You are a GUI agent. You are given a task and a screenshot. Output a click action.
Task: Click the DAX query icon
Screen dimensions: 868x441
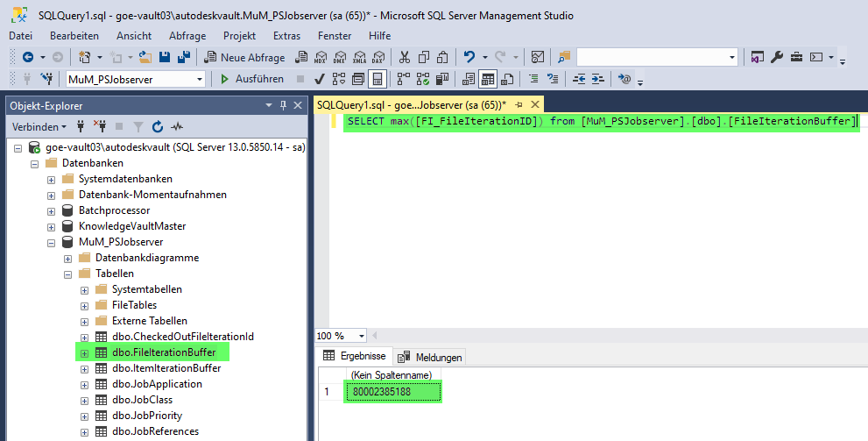378,57
